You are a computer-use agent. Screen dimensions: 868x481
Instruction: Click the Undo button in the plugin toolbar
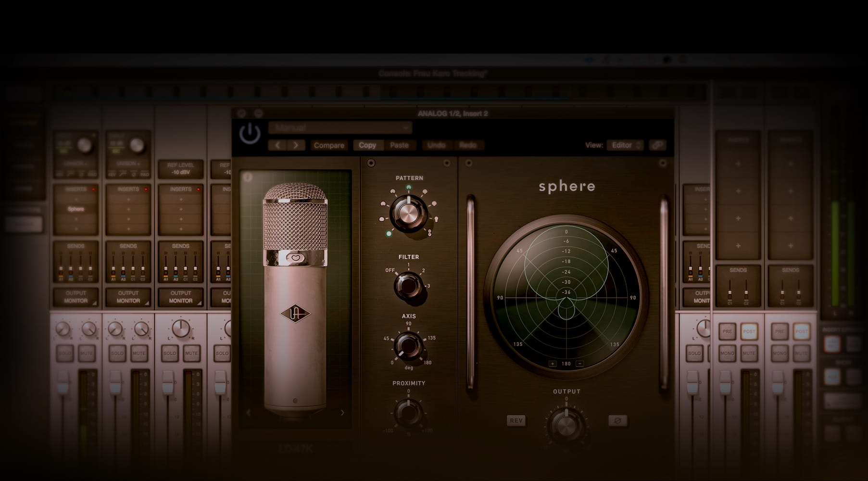(435, 145)
